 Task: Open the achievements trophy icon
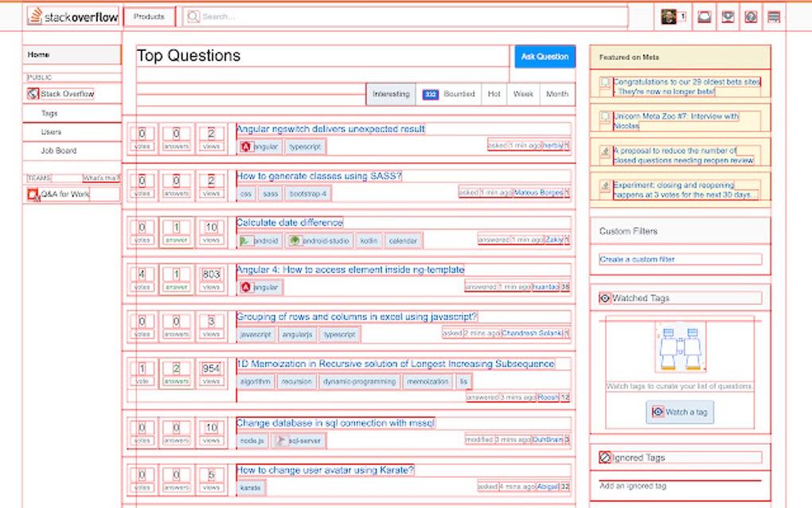click(728, 16)
